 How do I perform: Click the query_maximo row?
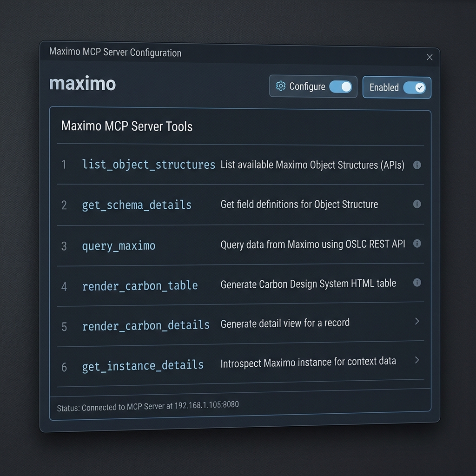click(x=119, y=245)
